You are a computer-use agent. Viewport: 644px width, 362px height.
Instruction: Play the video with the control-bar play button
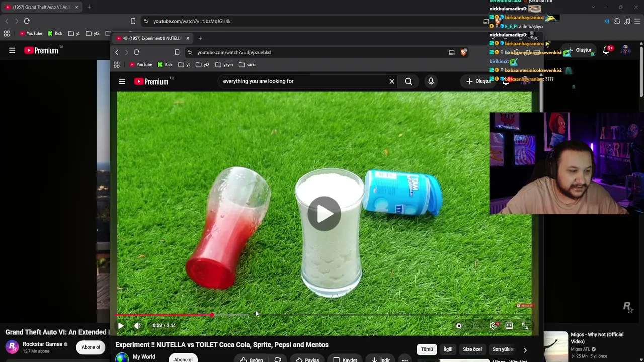[121, 326]
